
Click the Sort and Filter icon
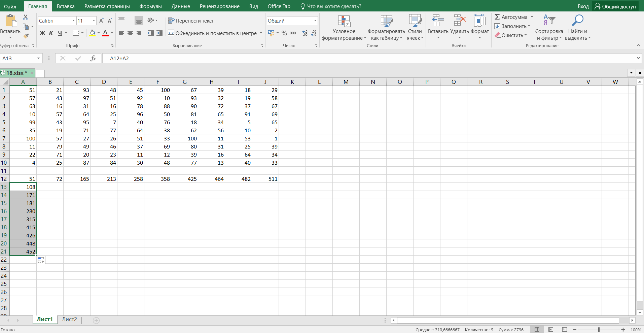(549, 21)
